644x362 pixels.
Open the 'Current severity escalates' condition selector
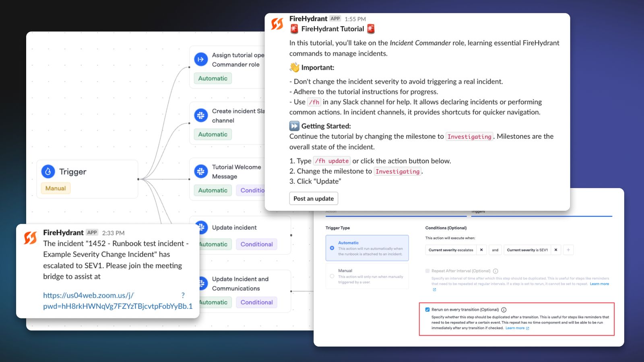click(451, 250)
